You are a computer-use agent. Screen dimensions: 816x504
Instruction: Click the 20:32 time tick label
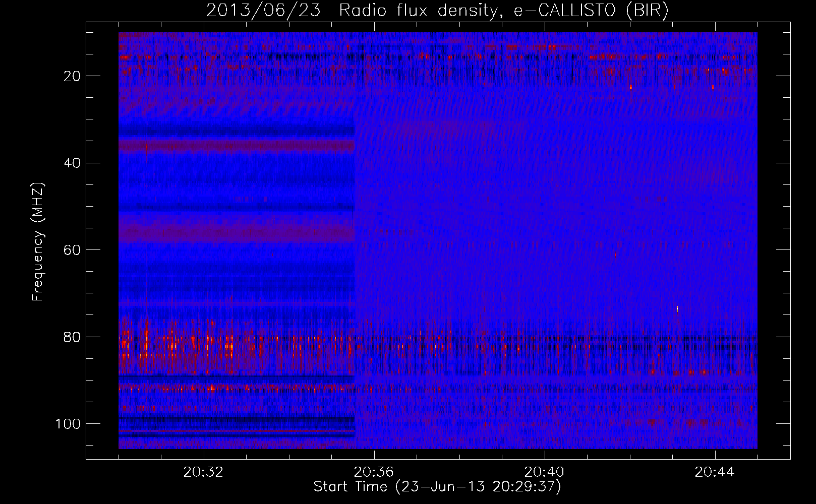click(203, 472)
